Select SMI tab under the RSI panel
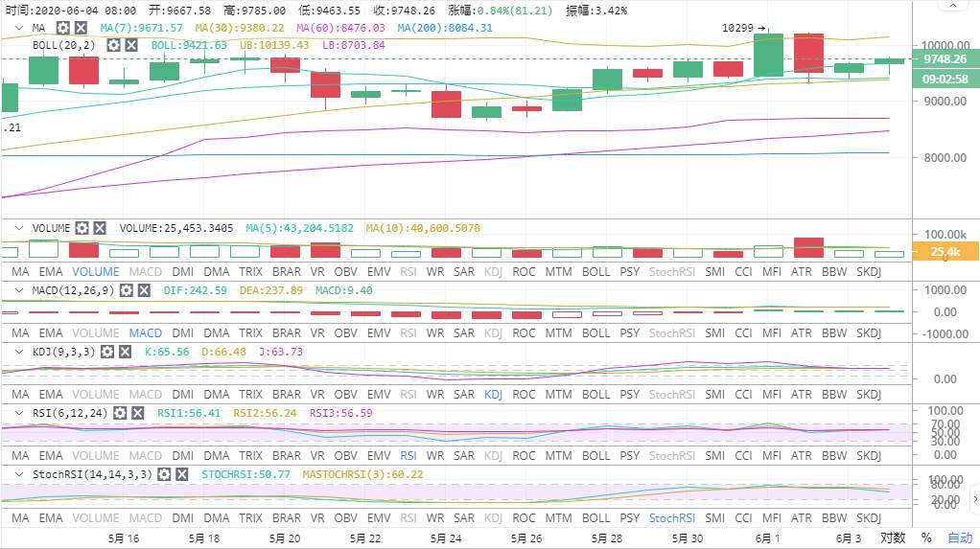 [x=715, y=456]
